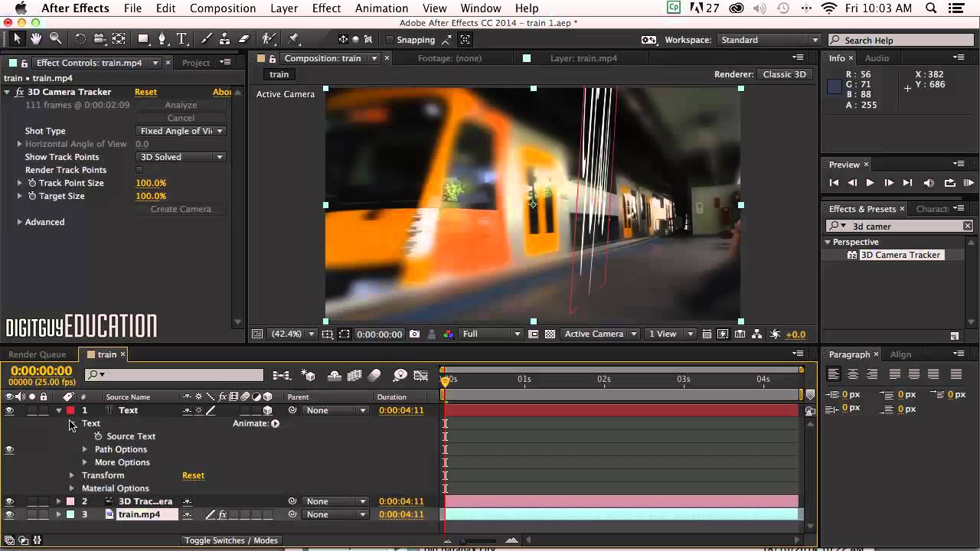Open the Shot Type dropdown
The image size is (980, 551).
click(181, 131)
